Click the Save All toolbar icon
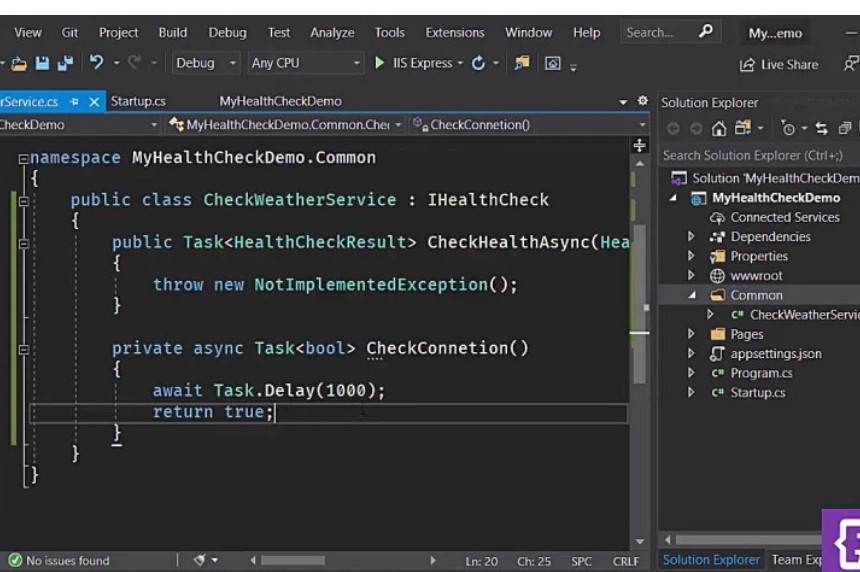The image size is (860, 572). [x=65, y=63]
